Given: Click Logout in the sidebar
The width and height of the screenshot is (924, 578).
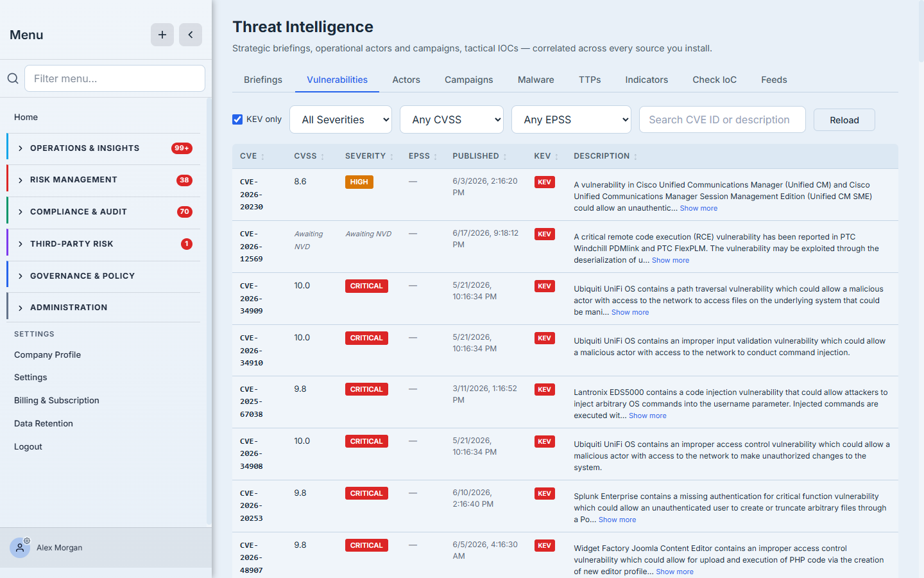Looking at the screenshot, I should point(28,446).
